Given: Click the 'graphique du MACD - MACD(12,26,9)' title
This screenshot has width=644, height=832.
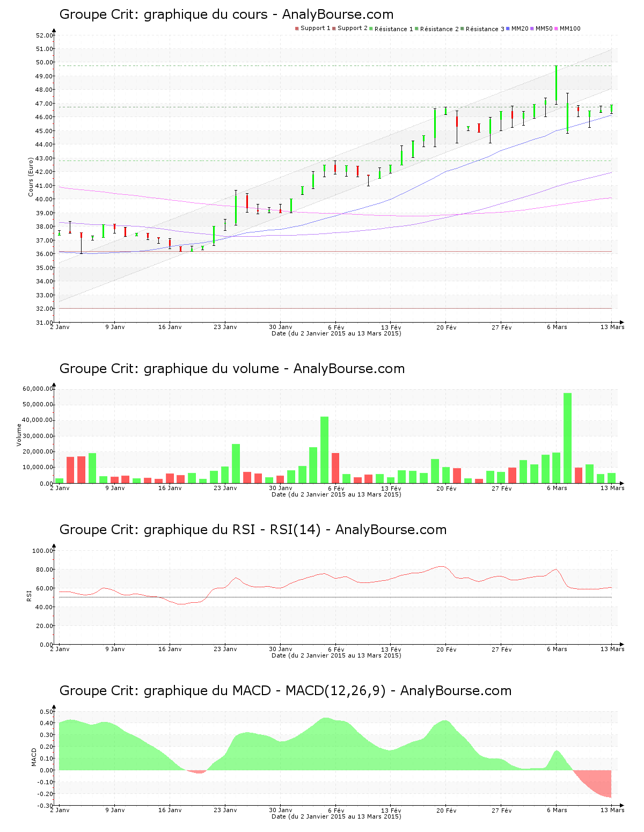Looking at the screenshot, I should [286, 691].
